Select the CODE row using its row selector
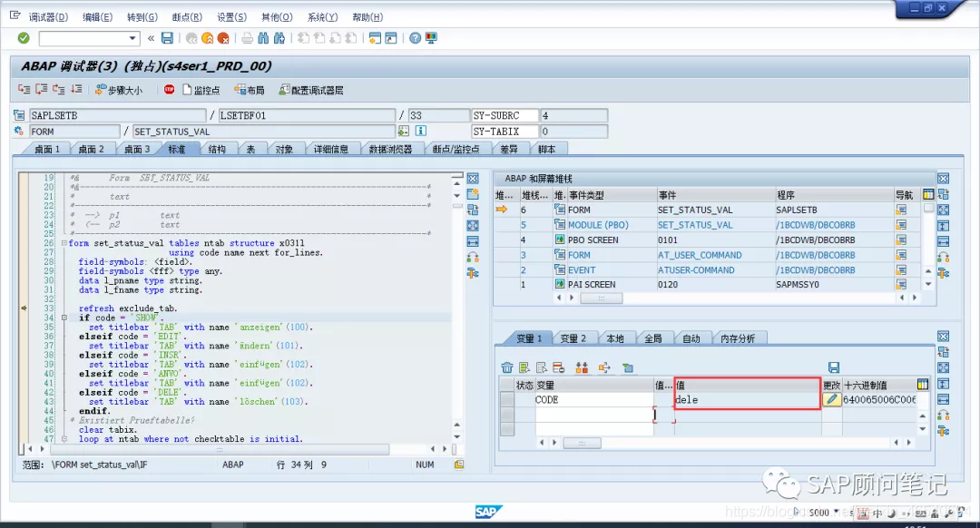Screen dimensions: 980x528 click(507, 399)
